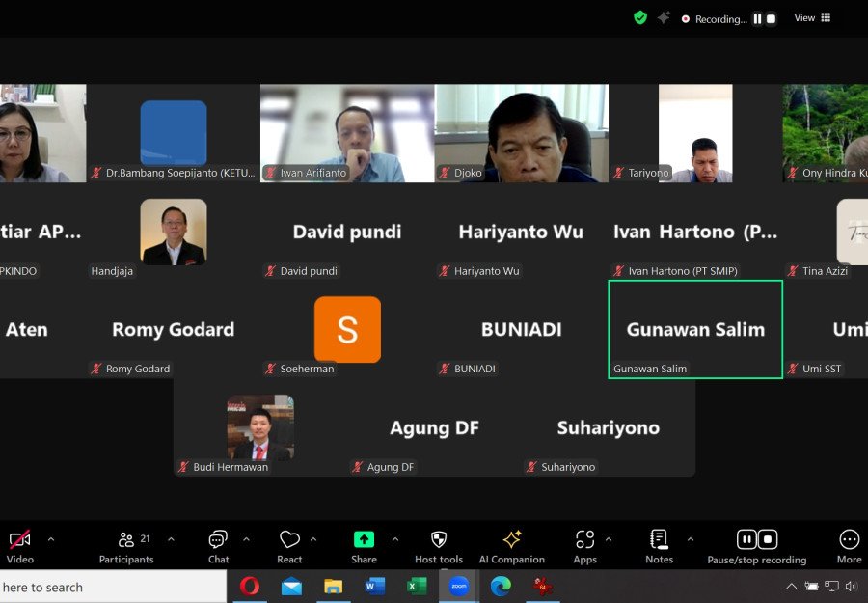868x603 pixels.
Task: Click the battery icon in system tray
Action: click(x=811, y=586)
